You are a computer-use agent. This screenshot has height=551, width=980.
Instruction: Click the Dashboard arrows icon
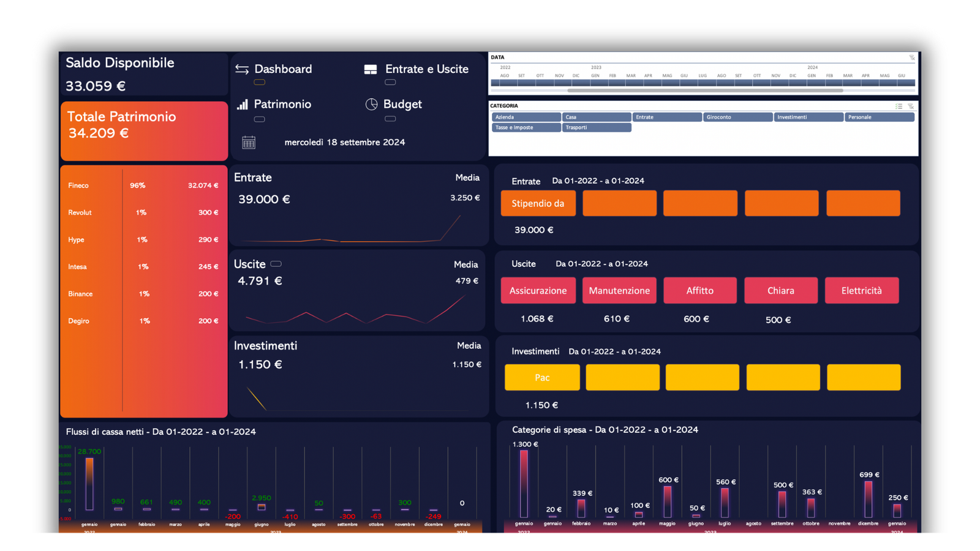pyautogui.click(x=242, y=69)
